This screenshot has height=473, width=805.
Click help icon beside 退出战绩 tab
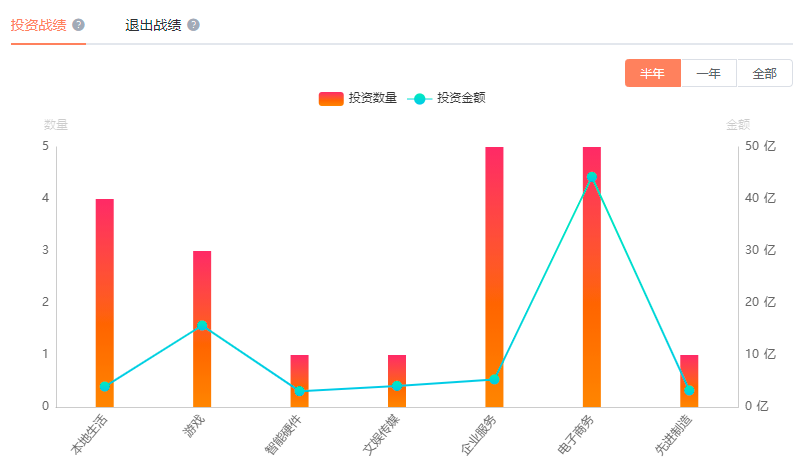coord(193,25)
